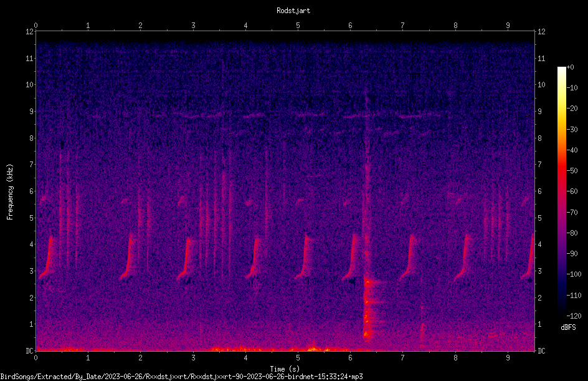Click the "6" tick on the left frequency axis
Screen dimensions: 588x381
click(x=31, y=191)
